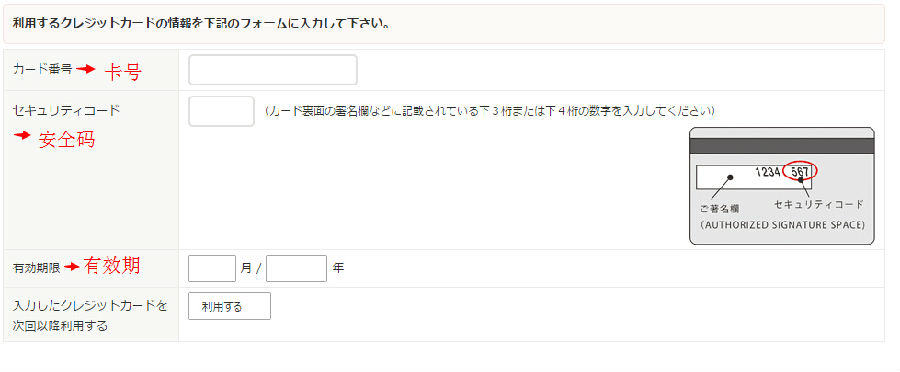Click the red 有效期 annotation

[112, 265]
